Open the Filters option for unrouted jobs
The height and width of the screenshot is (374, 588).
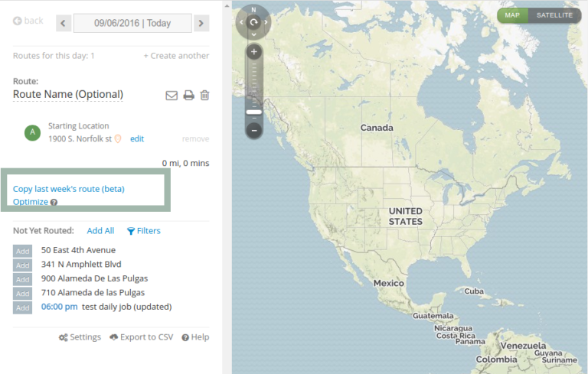point(144,231)
